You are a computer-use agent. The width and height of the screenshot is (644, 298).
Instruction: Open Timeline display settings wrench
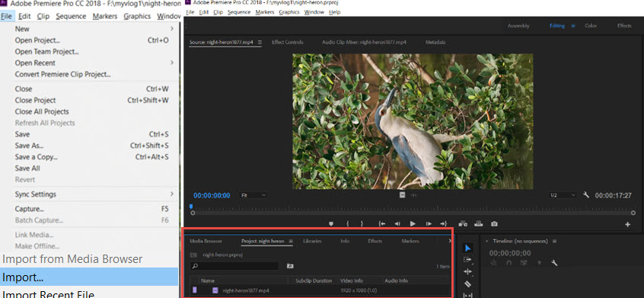[x=554, y=263]
